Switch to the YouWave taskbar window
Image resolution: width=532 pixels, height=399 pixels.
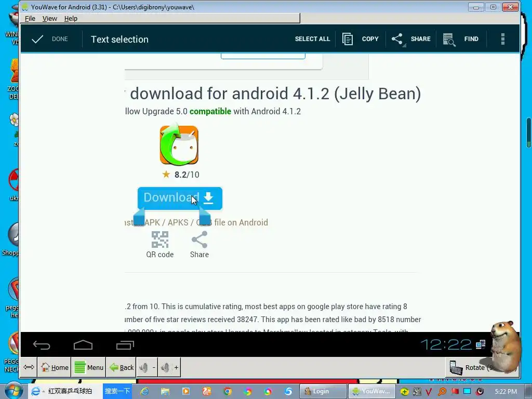(371, 391)
